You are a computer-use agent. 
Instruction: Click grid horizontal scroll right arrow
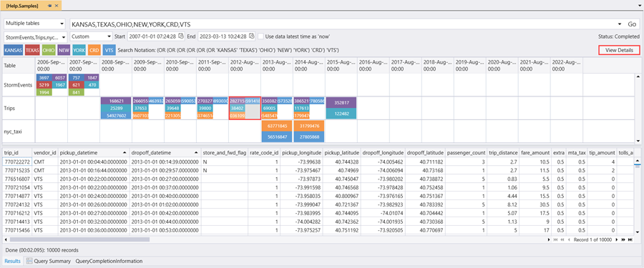point(550,239)
